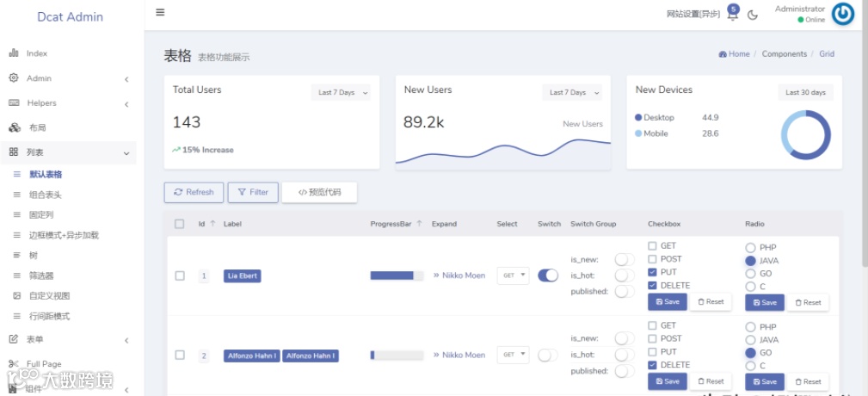Click the Refresh button

(194, 192)
